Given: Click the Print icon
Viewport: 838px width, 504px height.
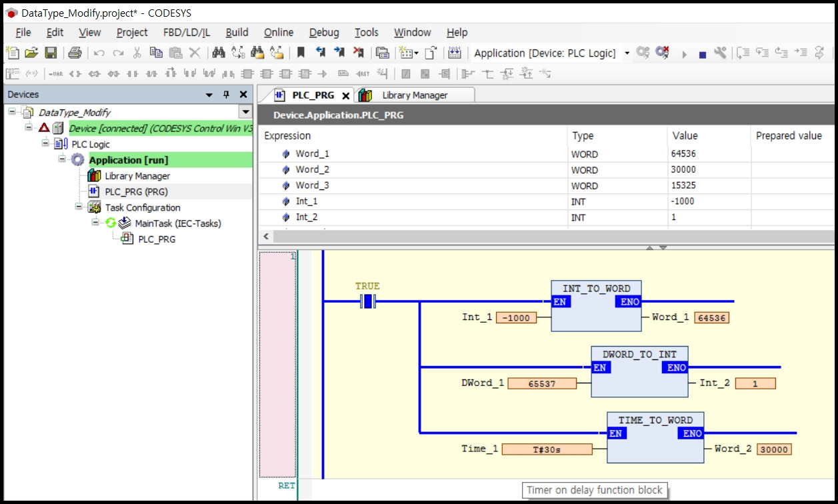Looking at the screenshot, I should (75, 53).
